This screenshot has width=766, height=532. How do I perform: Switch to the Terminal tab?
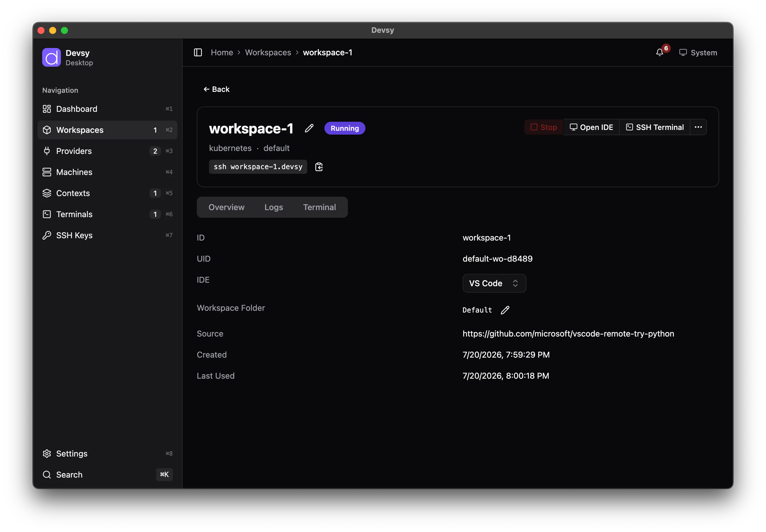(319, 207)
